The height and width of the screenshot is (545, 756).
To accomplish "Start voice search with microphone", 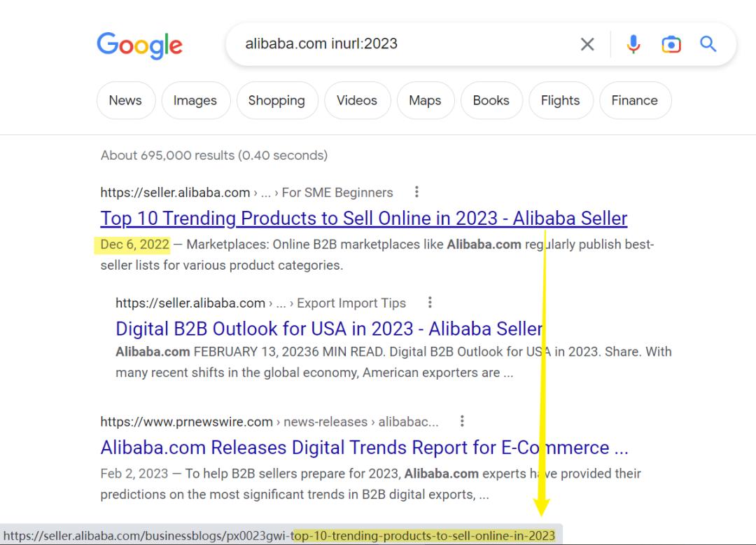I will click(633, 44).
